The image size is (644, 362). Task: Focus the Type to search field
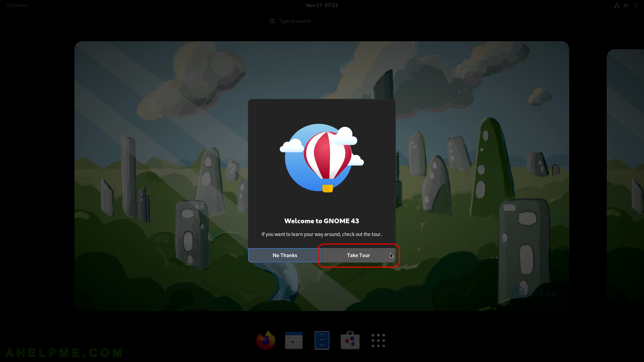click(322, 21)
